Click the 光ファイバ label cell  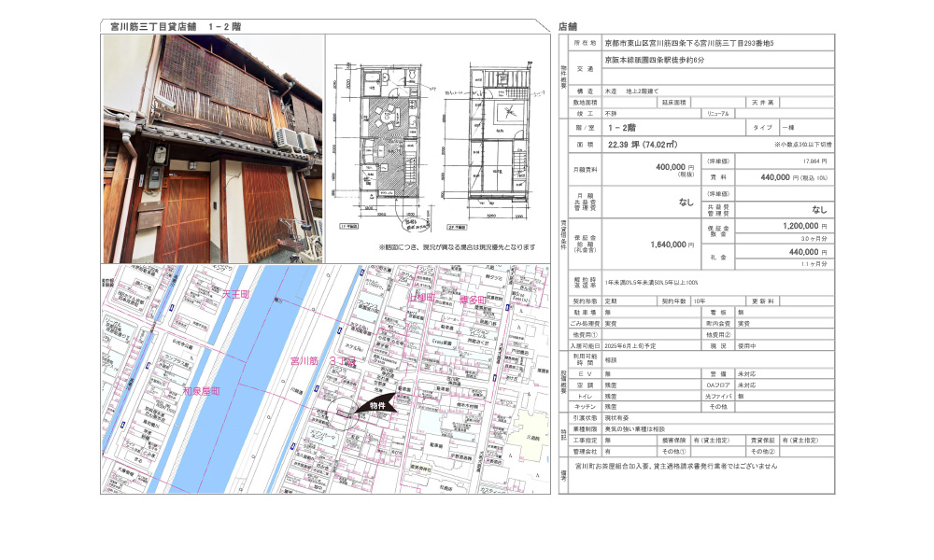point(717,397)
